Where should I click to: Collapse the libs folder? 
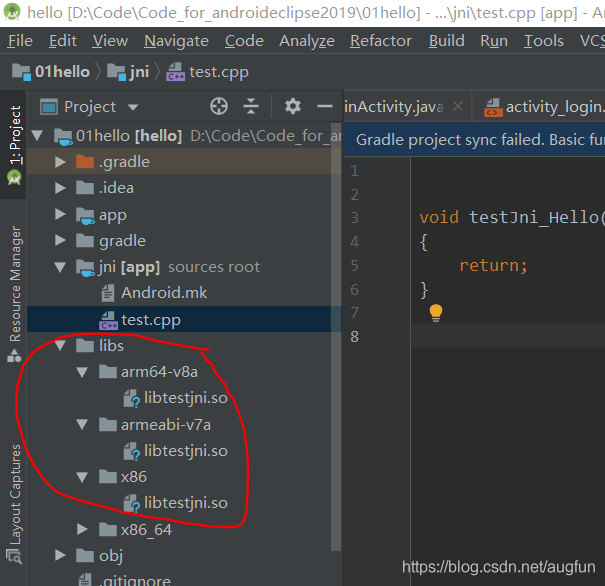60,345
